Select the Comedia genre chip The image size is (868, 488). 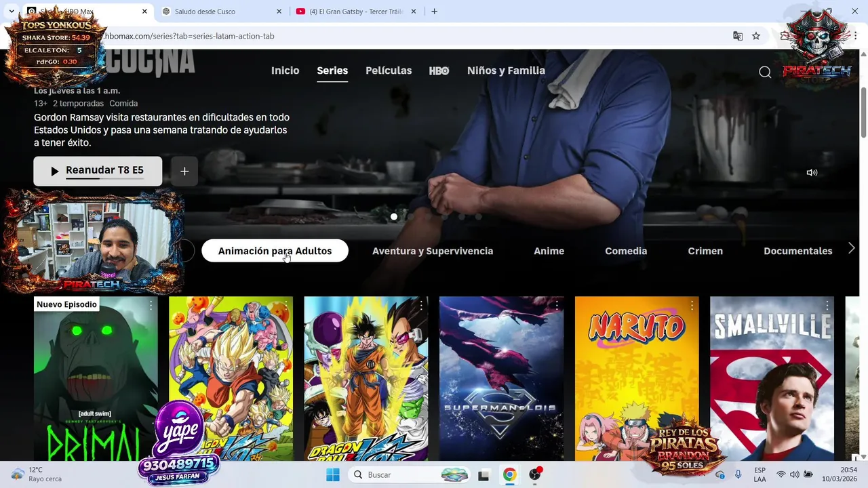(626, 251)
